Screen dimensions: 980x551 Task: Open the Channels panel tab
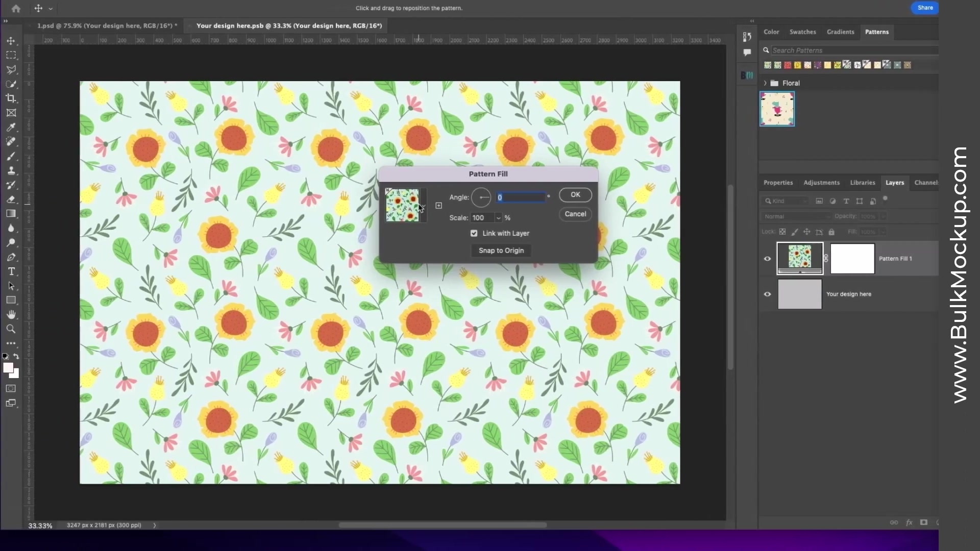click(927, 182)
